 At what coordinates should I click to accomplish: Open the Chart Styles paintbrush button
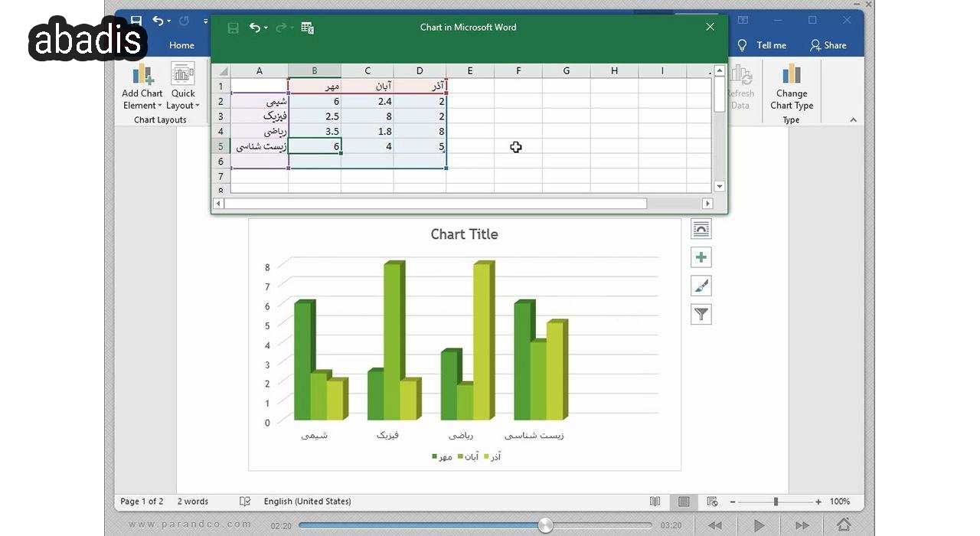click(x=701, y=286)
